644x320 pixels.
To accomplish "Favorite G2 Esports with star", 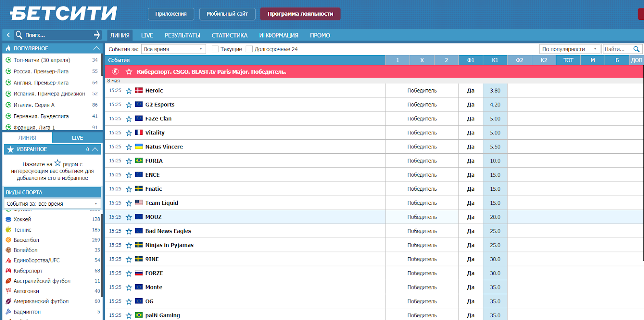I will point(129,105).
